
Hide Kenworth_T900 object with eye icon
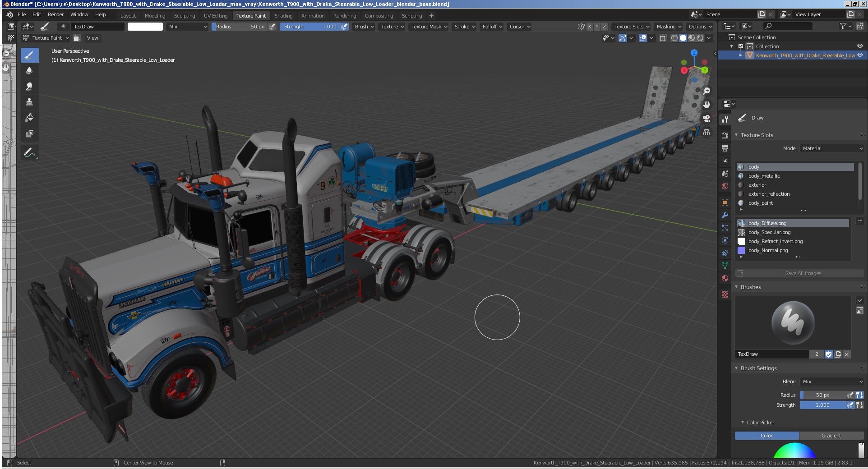pos(860,55)
